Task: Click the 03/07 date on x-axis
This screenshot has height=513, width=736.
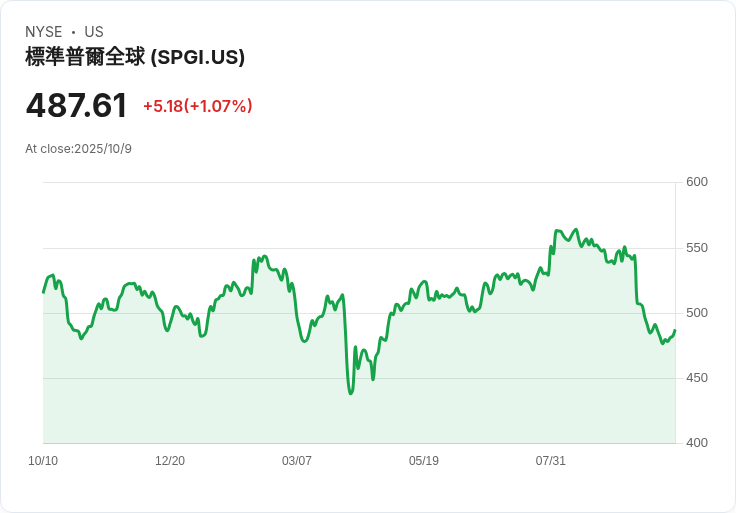Action: pos(297,461)
